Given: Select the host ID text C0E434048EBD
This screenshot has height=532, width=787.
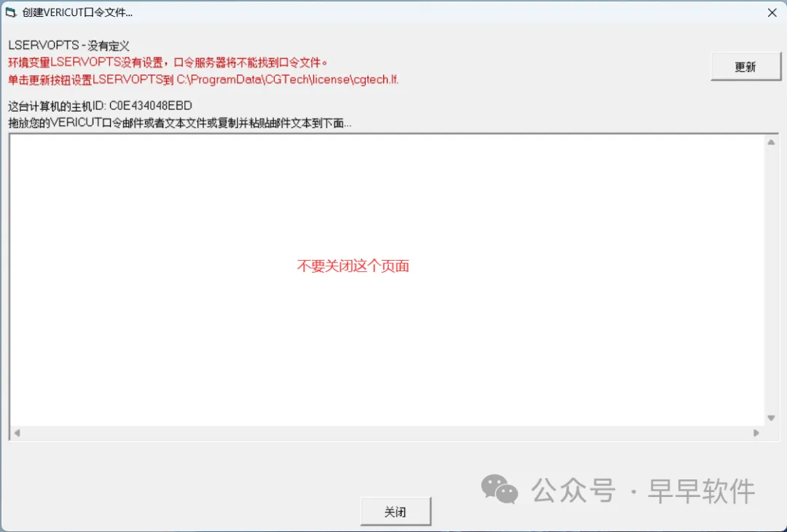Looking at the screenshot, I should [151, 106].
